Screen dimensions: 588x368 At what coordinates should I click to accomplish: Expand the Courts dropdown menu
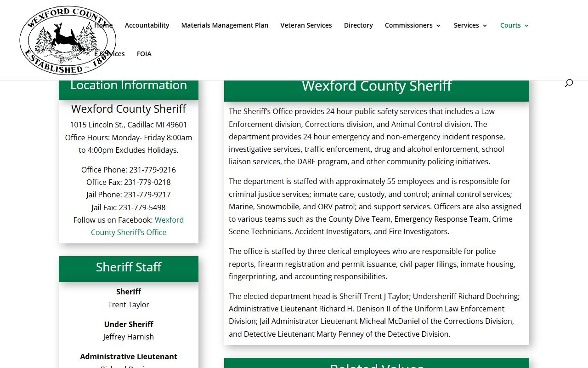[x=514, y=25]
